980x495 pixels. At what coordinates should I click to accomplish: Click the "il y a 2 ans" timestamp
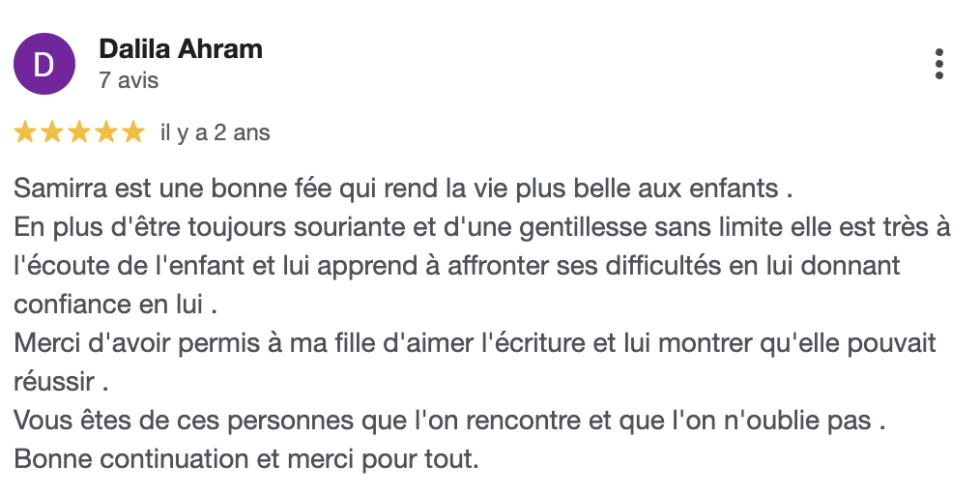pyautogui.click(x=215, y=132)
